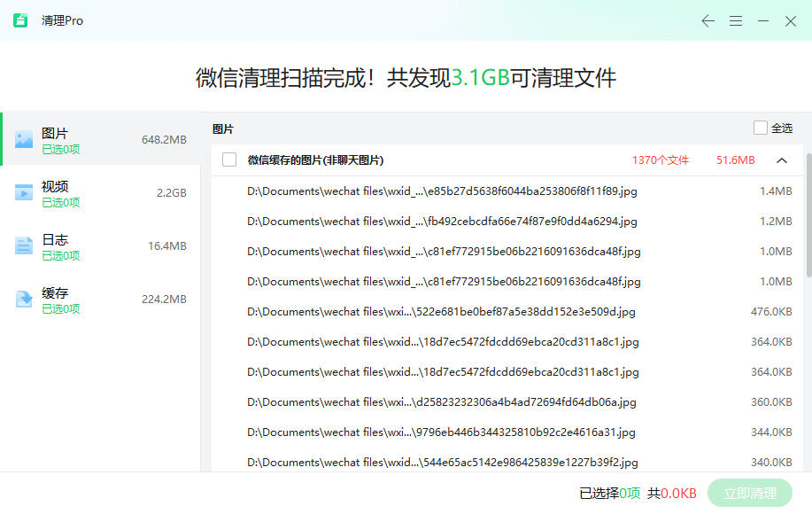Switch to the 日志 category tab
The height and width of the screenshot is (514, 812).
coord(101,245)
